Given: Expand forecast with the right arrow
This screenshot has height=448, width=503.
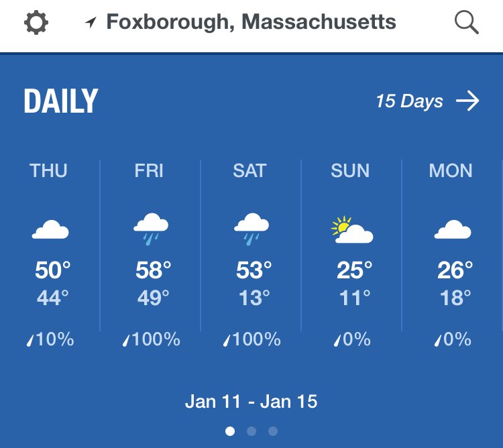Looking at the screenshot, I should pyautogui.click(x=467, y=101).
